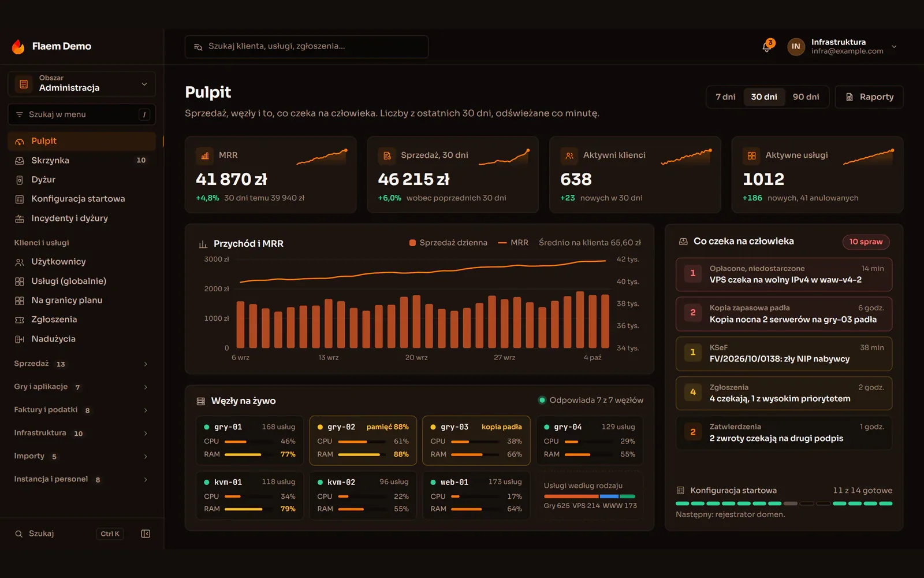
Task: Expand the Sprzedaż menu section
Action: (x=81, y=364)
